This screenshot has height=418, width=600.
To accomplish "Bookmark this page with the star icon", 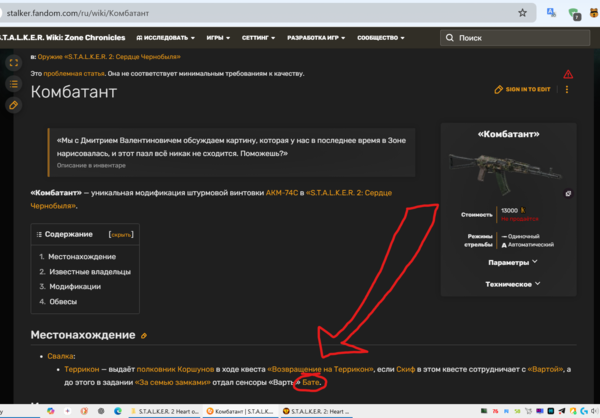I will click(x=522, y=13).
